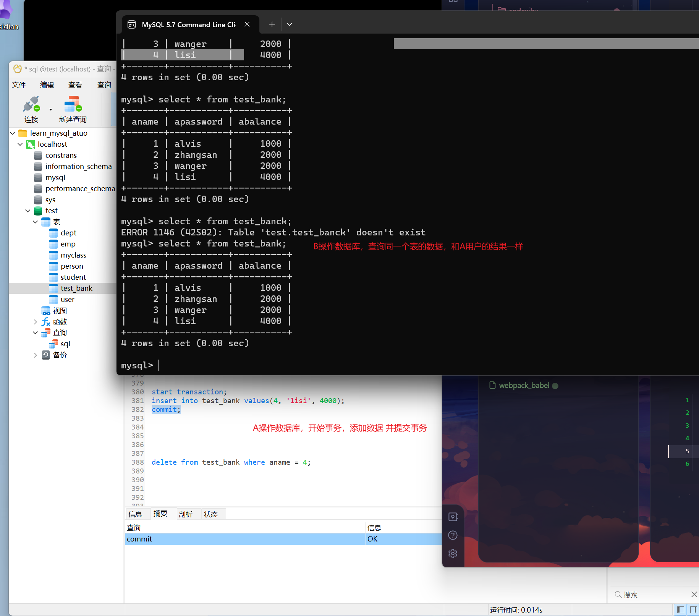The height and width of the screenshot is (616, 699).
Task: Select the commit row in results
Action: [244, 539]
